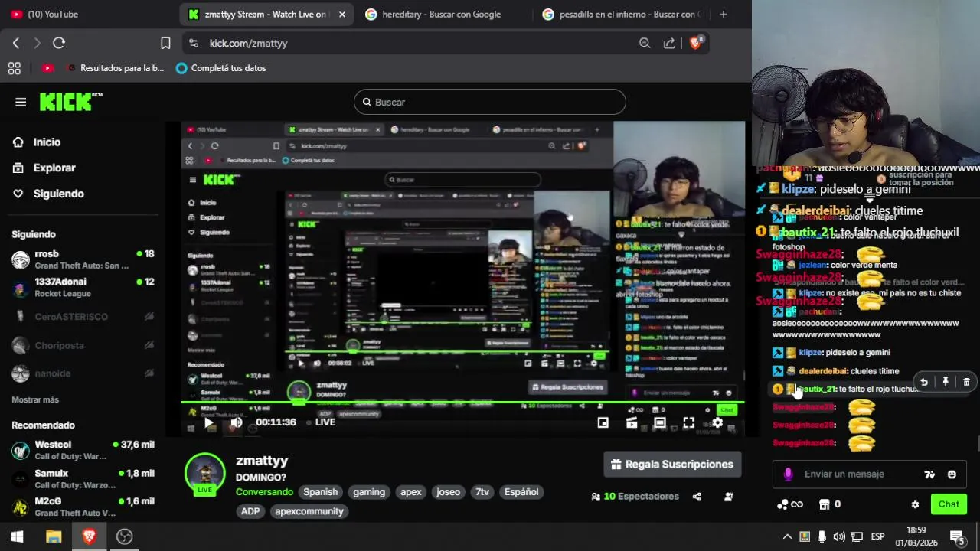Click the Kick logo

point(70,101)
